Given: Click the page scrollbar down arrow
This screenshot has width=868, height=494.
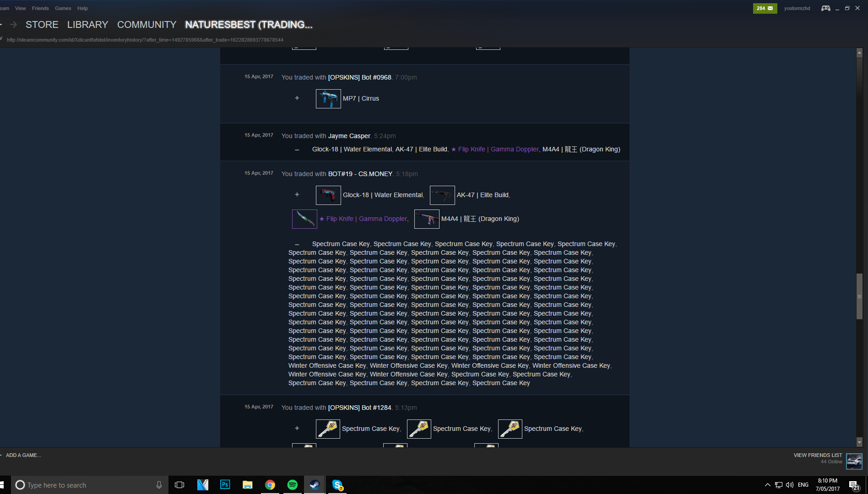Looking at the screenshot, I should [x=859, y=442].
